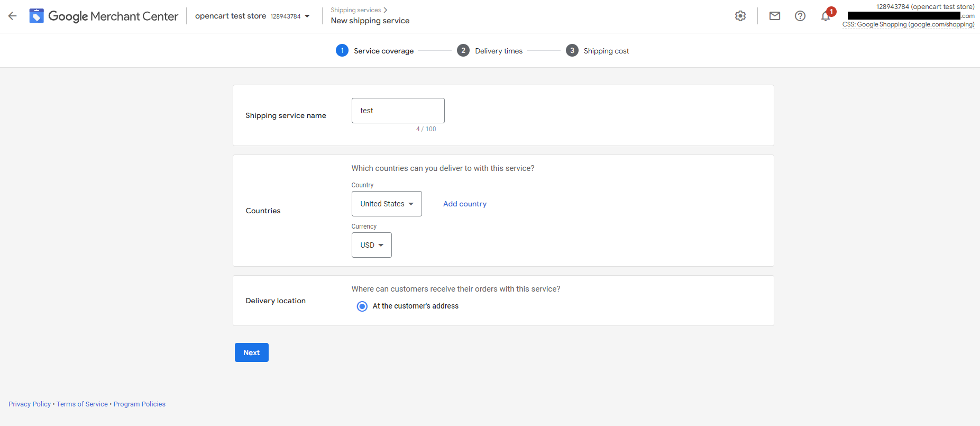
Task: Click the Next button
Action: pos(252,352)
